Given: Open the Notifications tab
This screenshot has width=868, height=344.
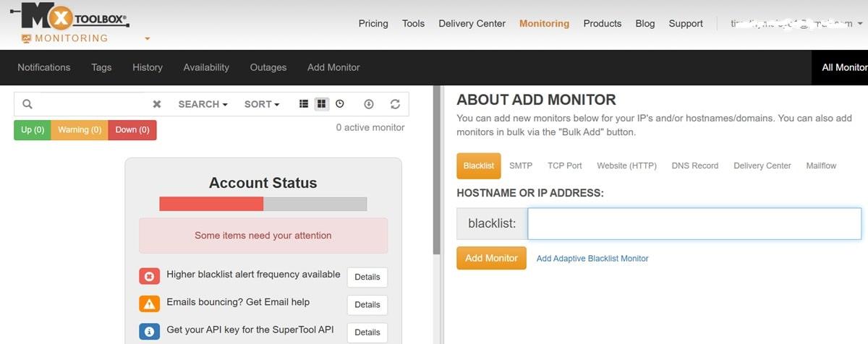Looking at the screenshot, I should click(44, 67).
